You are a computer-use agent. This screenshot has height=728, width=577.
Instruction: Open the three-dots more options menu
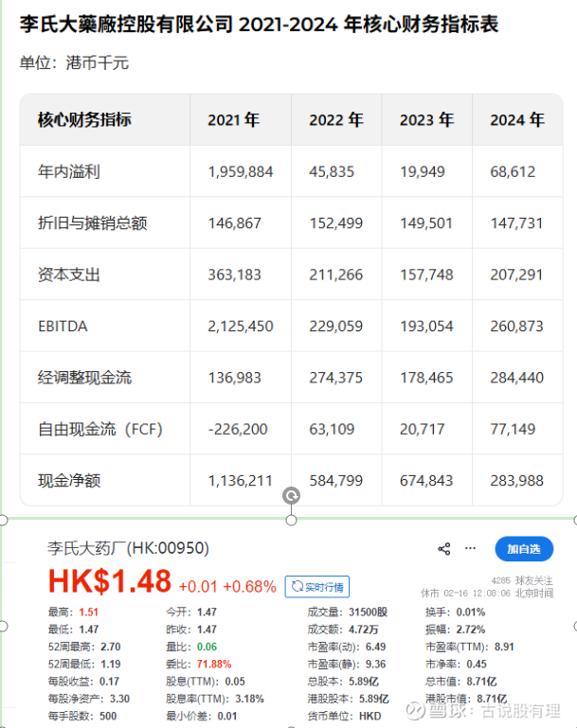(x=470, y=548)
